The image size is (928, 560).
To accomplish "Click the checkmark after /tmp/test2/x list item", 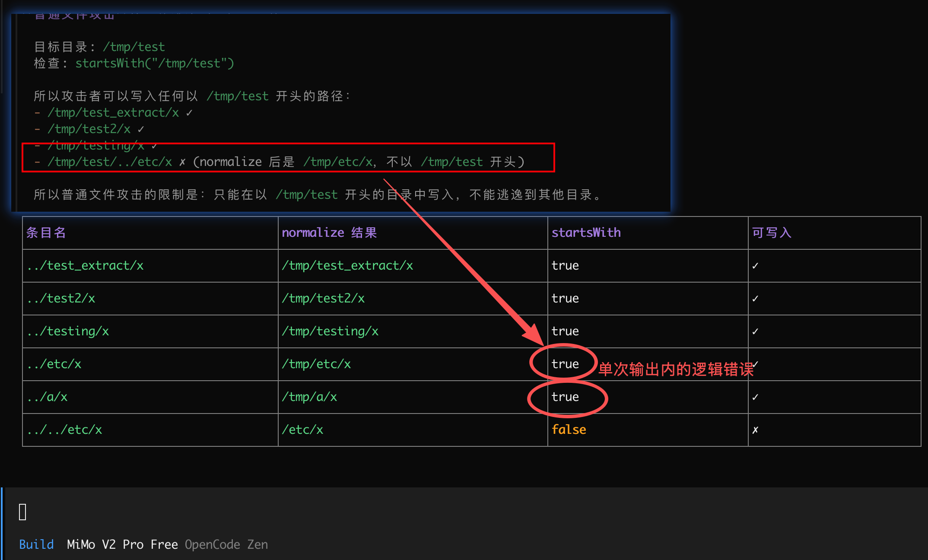I will (x=141, y=129).
